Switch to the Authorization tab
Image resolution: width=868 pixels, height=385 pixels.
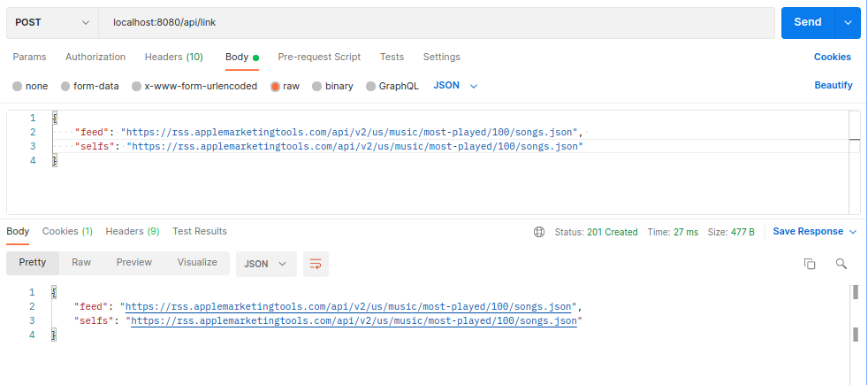[x=95, y=57]
